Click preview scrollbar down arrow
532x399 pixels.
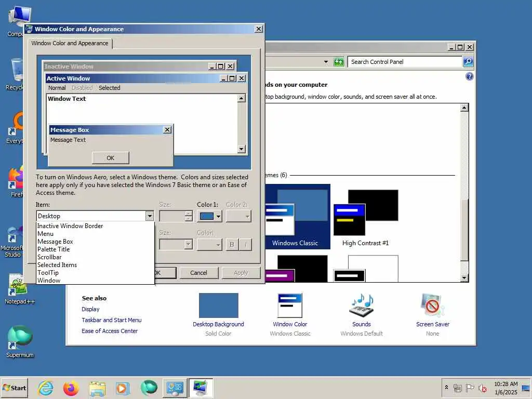click(x=241, y=149)
